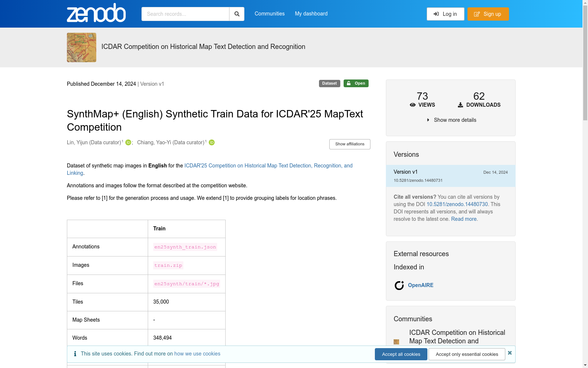Click the Log in button

click(445, 14)
